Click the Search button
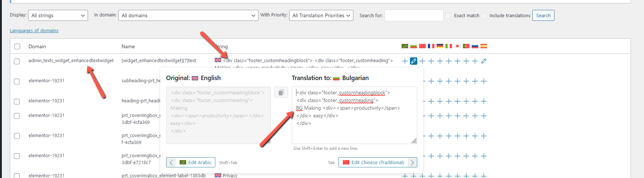Image resolution: width=644 pixels, height=178 pixels. (x=543, y=15)
